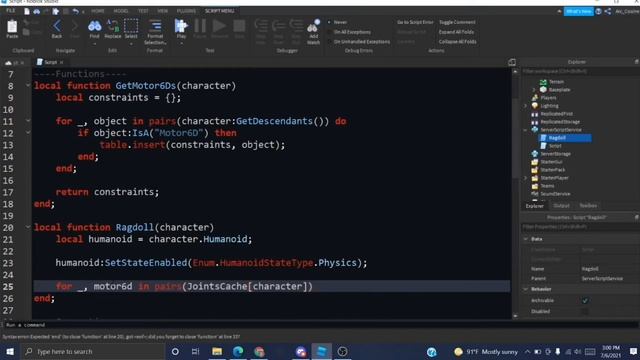Screen dimensions: 640x360
Task: Open Microsoft Edge from the taskbar
Action: (x=238, y=351)
